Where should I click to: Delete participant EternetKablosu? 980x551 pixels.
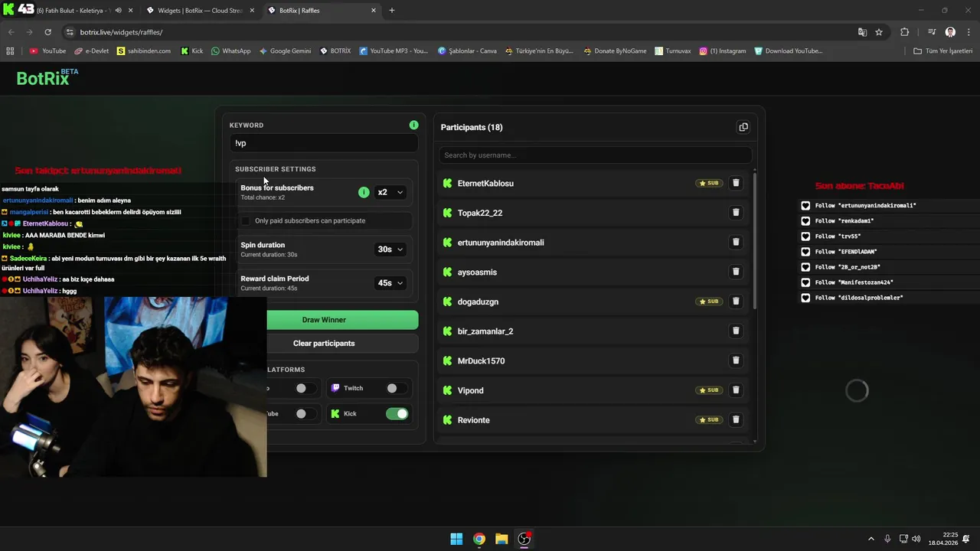click(736, 183)
